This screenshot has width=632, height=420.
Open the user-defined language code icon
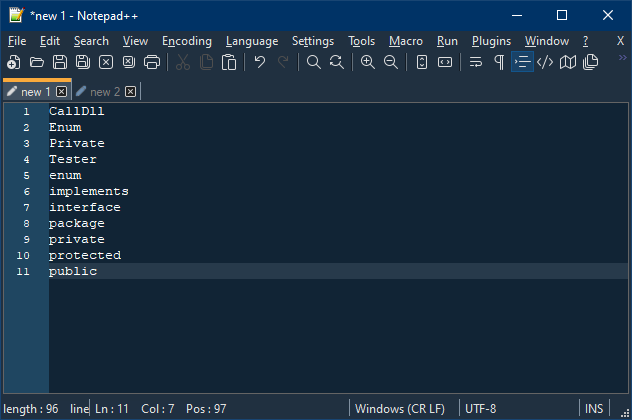click(545, 62)
